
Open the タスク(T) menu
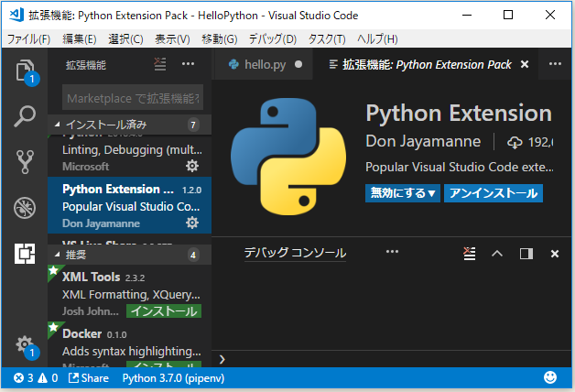[x=327, y=38]
